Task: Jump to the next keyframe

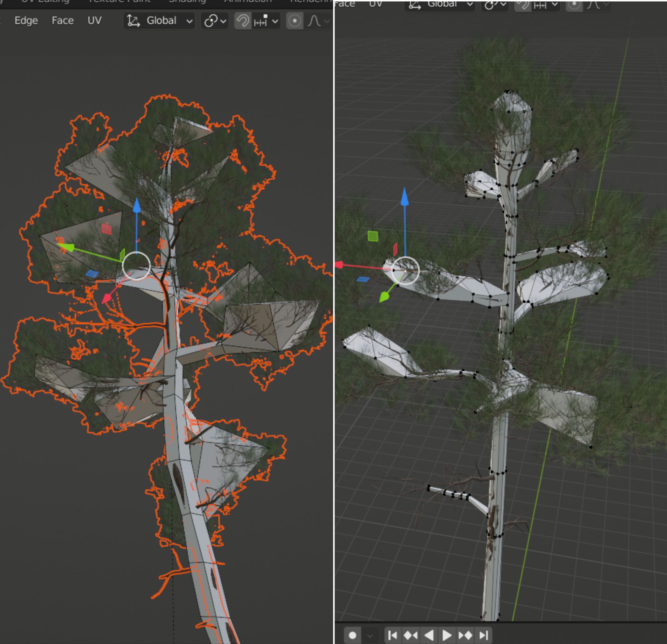Action: click(465, 635)
